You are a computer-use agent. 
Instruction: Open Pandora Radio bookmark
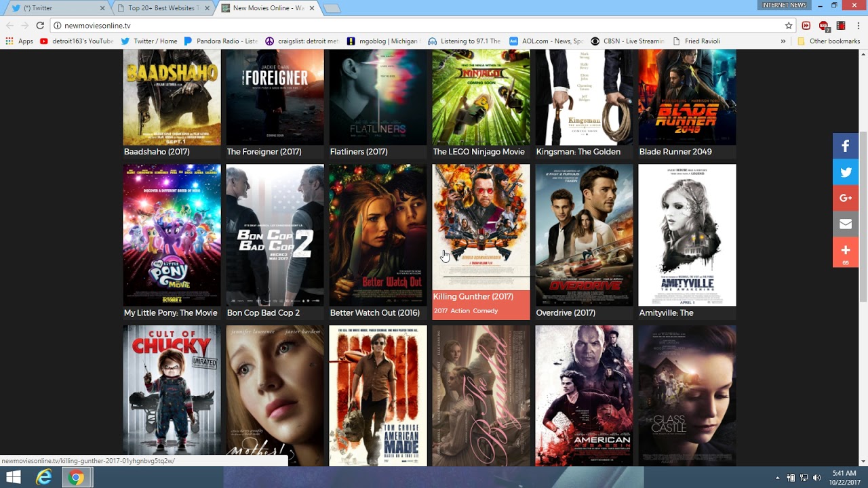click(x=221, y=41)
